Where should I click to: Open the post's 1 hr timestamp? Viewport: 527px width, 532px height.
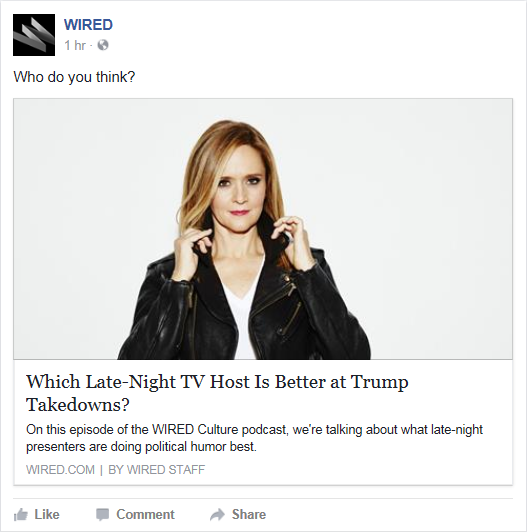pos(75,45)
